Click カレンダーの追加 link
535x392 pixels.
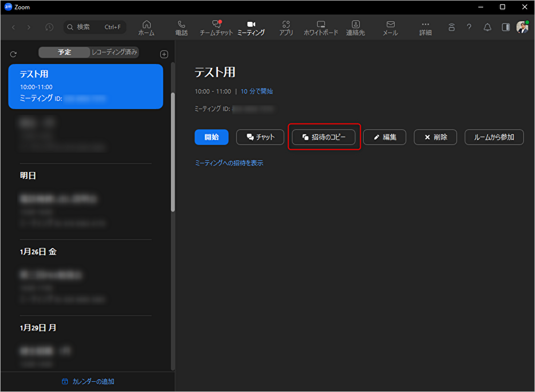88,381
